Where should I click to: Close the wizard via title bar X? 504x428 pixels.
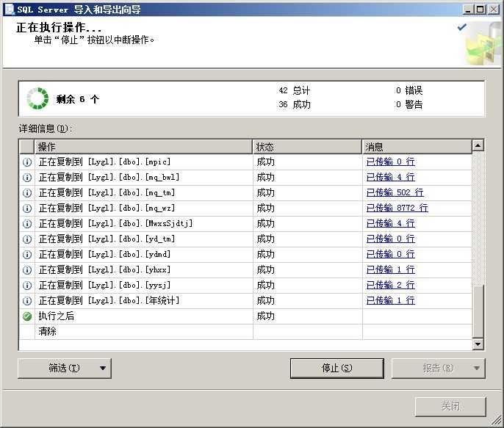click(x=494, y=10)
